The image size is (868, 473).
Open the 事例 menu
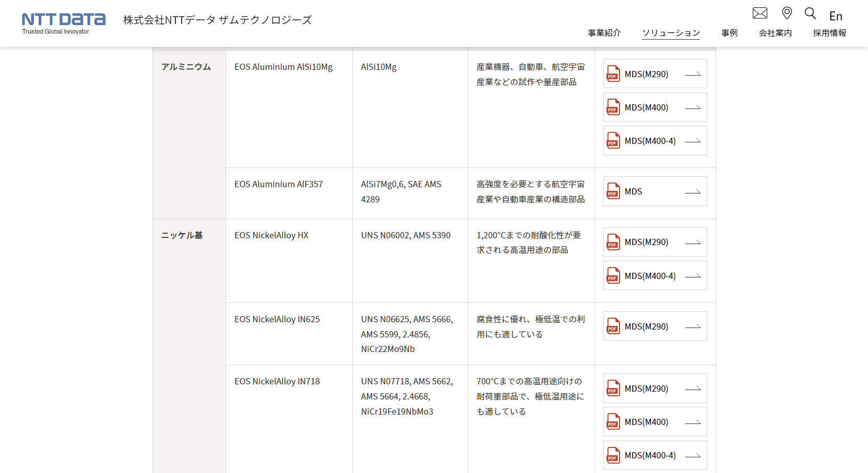[x=730, y=33]
